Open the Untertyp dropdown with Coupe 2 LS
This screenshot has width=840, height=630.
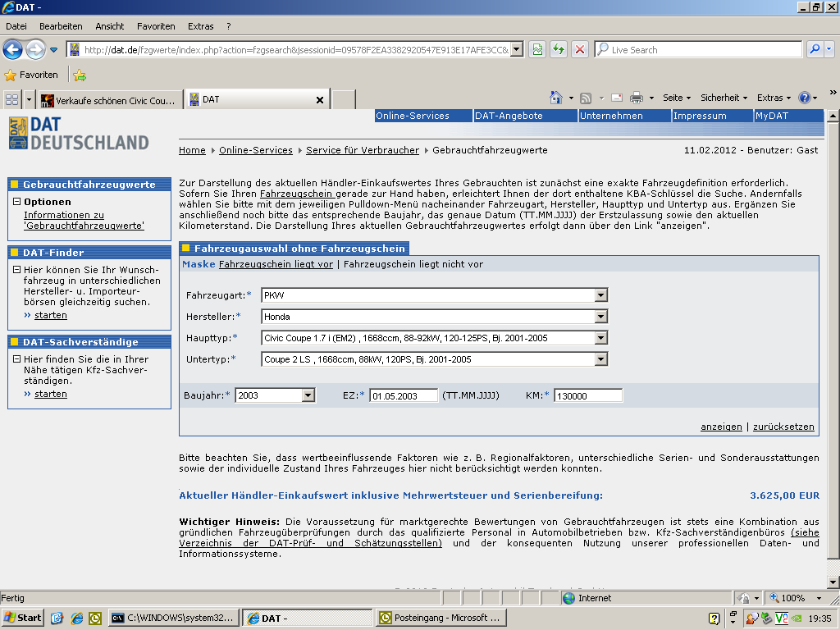coord(435,359)
